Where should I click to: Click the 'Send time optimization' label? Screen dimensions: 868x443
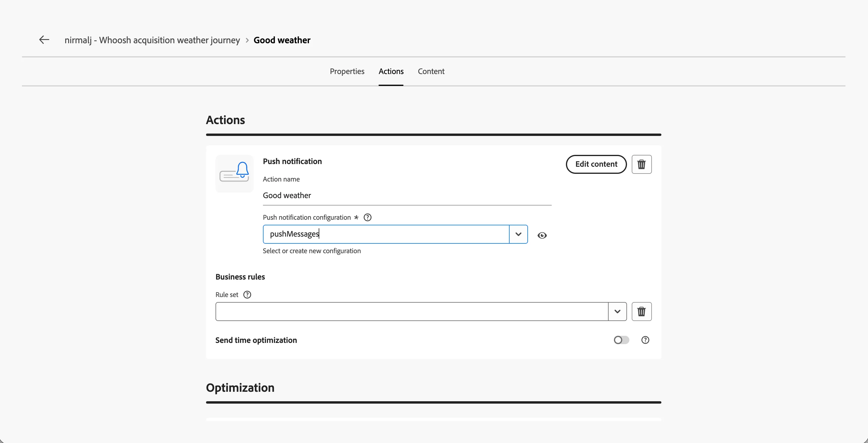click(x=256, y=340)
